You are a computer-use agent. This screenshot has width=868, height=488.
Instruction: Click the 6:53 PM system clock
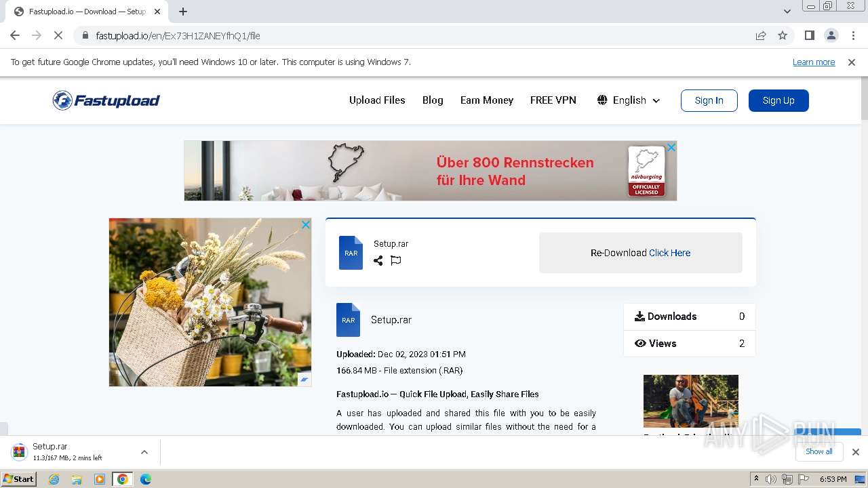pos(833,479)
